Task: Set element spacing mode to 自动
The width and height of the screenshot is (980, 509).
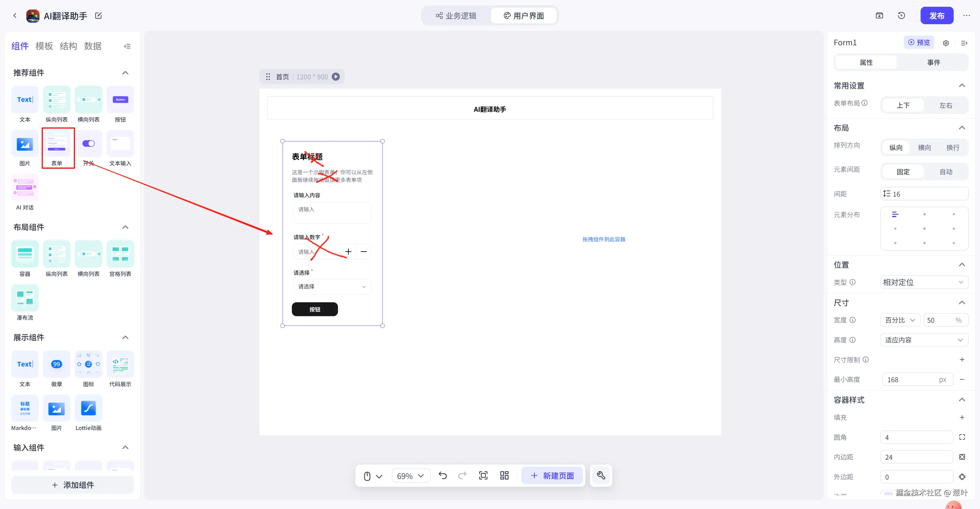Action: [x=946, y=172]
